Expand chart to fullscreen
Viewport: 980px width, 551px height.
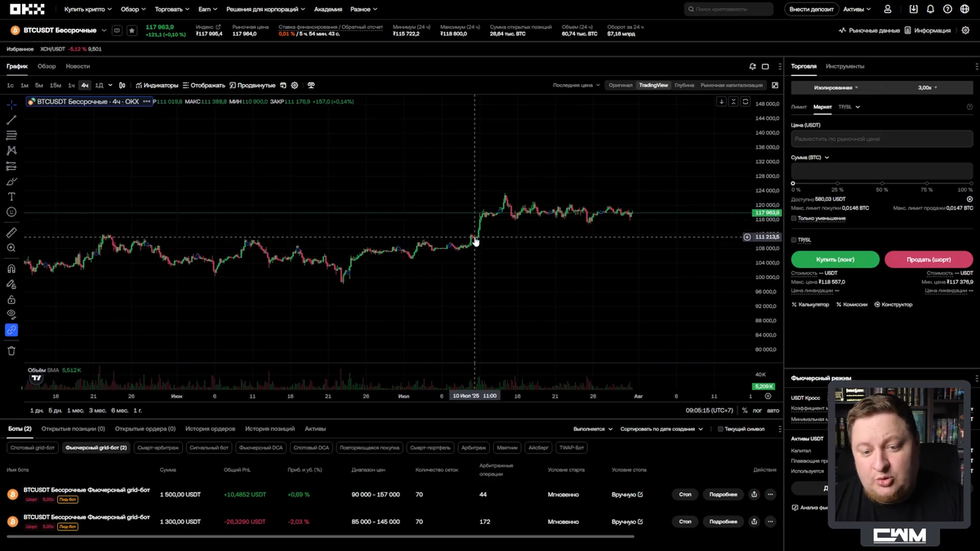pyautogui.click(x=775, y=85)
